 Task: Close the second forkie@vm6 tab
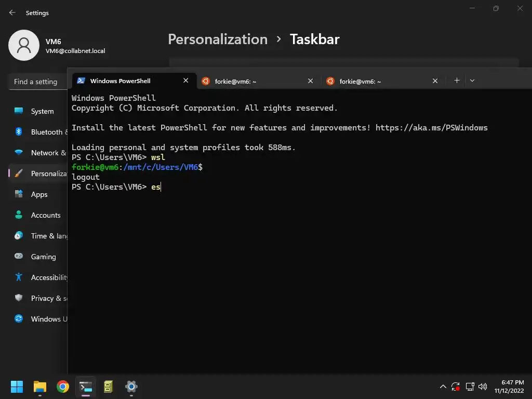[311, 81]
